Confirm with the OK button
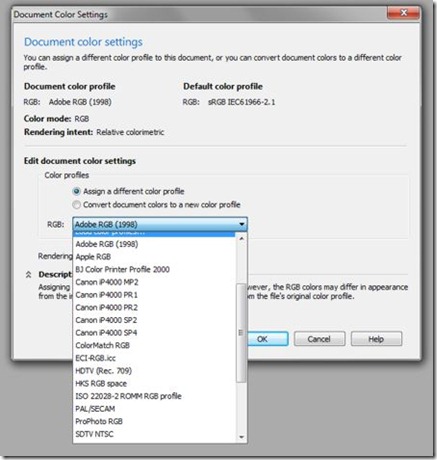 pyautogui.click(x=262, y=339)
